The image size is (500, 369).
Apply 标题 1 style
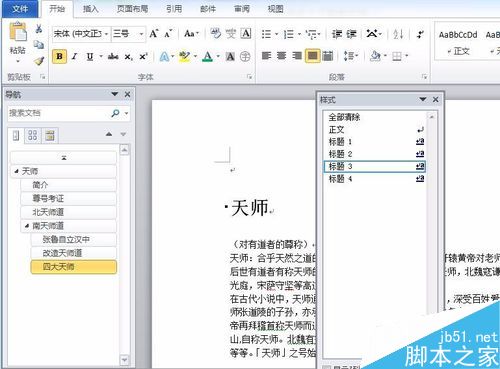[x=375, y=142]
